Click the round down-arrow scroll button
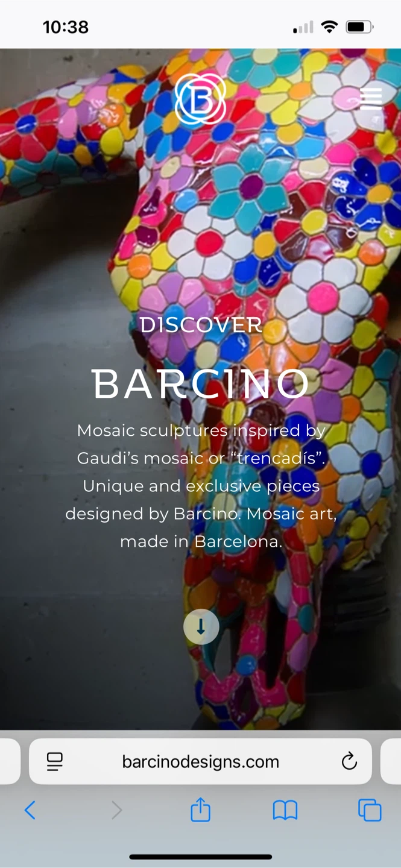401x868 pixels. tap(201, 627)
